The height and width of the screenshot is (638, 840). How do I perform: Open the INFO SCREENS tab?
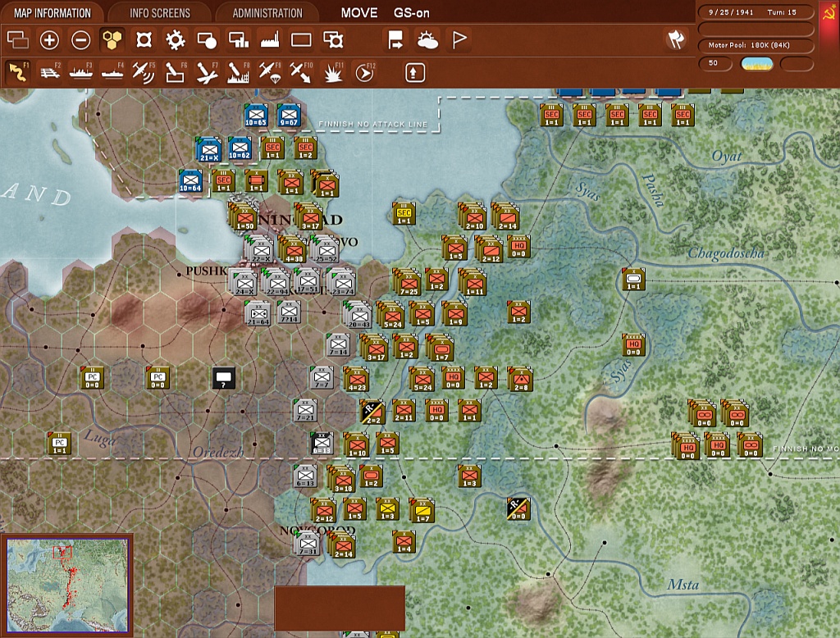click(x=160, y=13)
